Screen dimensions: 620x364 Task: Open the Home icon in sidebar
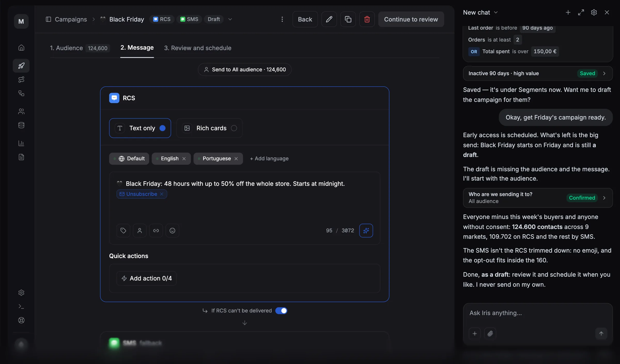pos(21,48)
